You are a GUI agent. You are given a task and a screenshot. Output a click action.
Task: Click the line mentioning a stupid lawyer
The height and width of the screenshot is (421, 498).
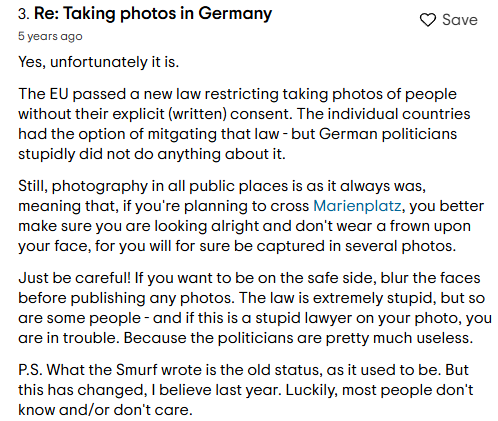255,318
